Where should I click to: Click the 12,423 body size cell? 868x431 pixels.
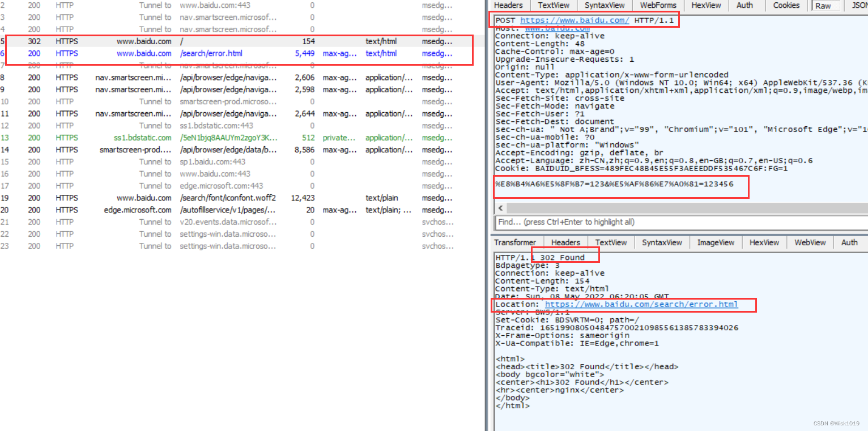[303, 198]
